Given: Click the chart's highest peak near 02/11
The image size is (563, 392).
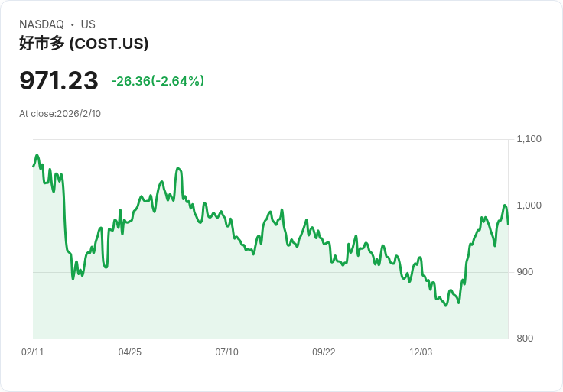Looking at the screenshot, I should point(37,155).
